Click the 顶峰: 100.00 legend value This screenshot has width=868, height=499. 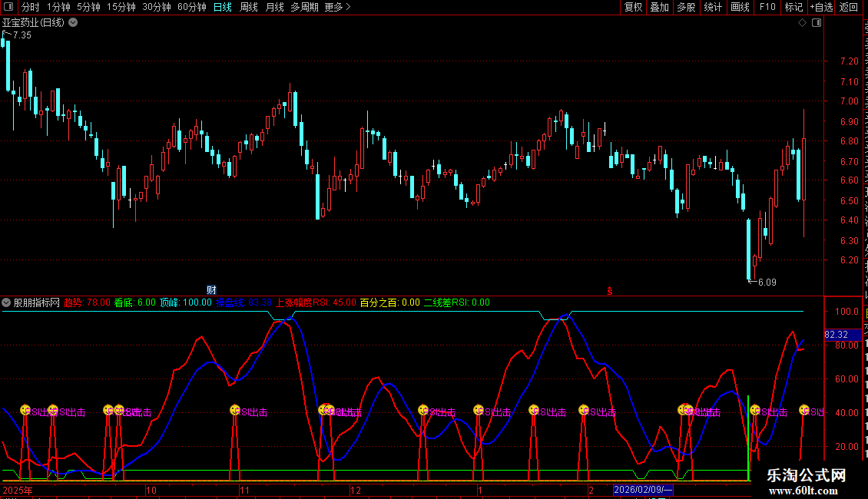pyautogui.click(x=186, y=302)
